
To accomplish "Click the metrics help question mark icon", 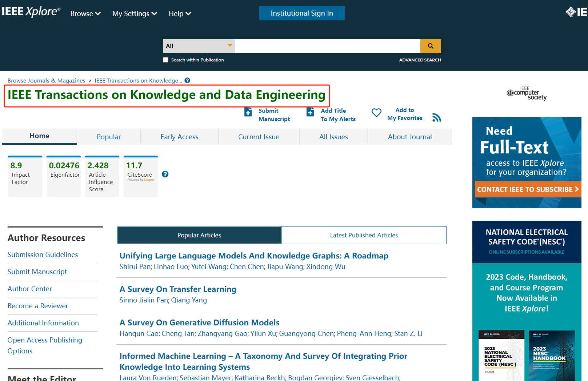I will (165, 174).
